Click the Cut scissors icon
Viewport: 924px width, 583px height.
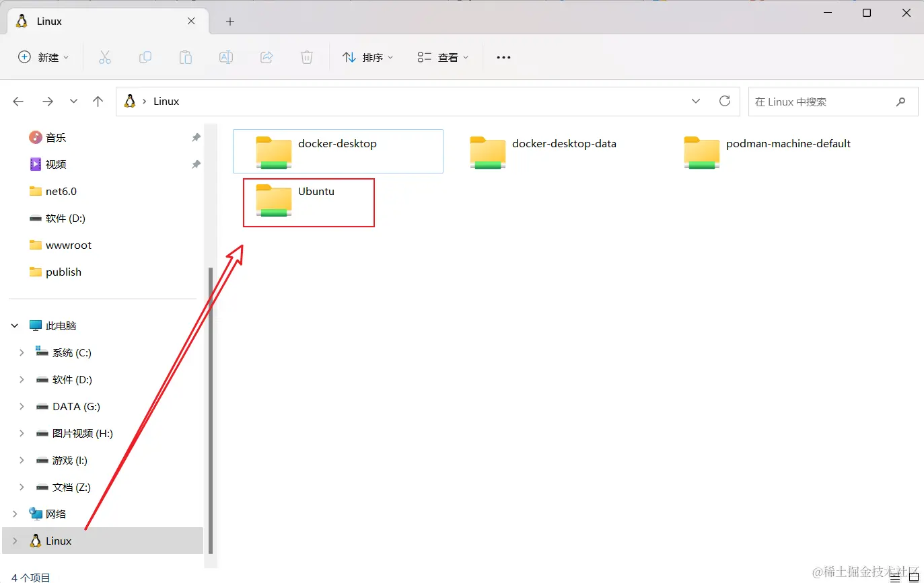pyautogui.click(x=104, y=58)
